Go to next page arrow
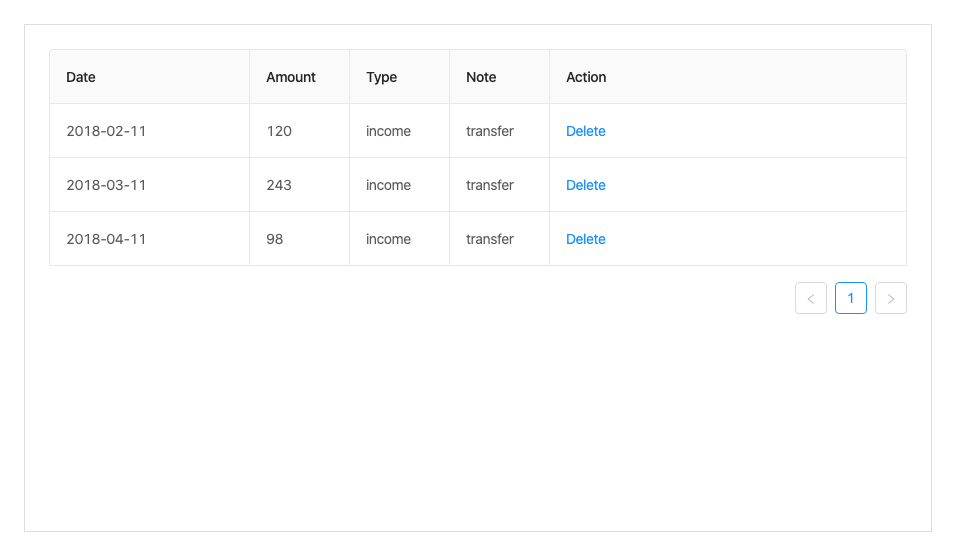This screenshot has width=956, height=556. pos(891,298)
